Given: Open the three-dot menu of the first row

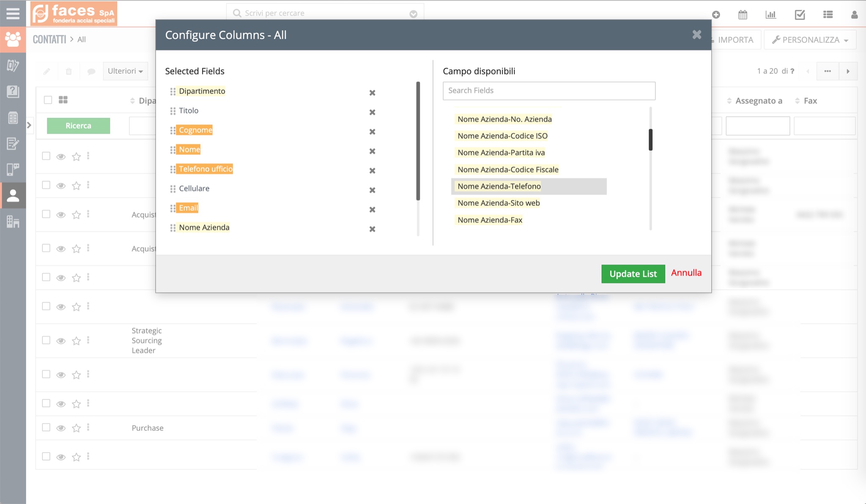Looking at the screenshot, I should (x=88, y=156).
